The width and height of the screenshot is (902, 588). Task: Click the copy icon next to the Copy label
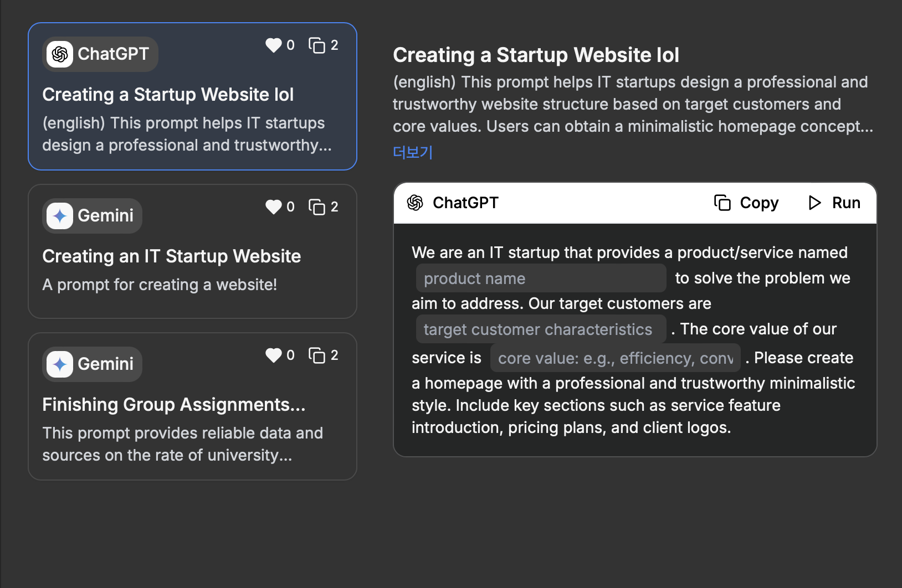click(722, 203)
